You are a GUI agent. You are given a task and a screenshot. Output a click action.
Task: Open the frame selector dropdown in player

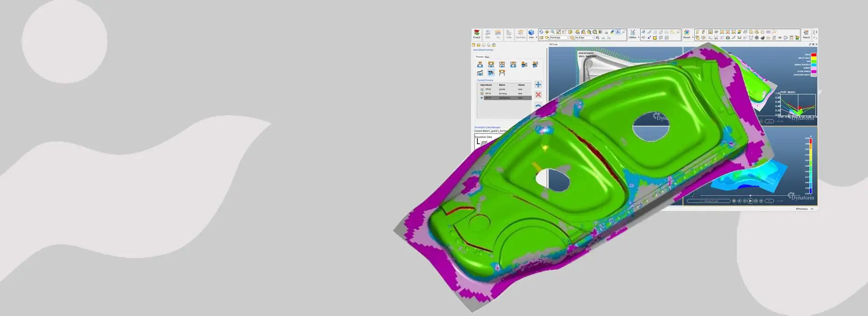click(708, 201)
